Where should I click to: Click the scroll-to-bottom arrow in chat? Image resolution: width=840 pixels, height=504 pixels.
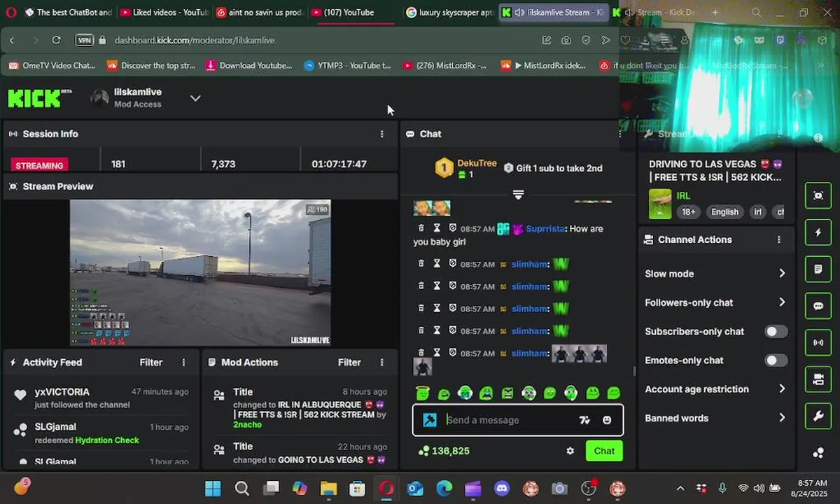pyautogui.click(x=518, y=195)
